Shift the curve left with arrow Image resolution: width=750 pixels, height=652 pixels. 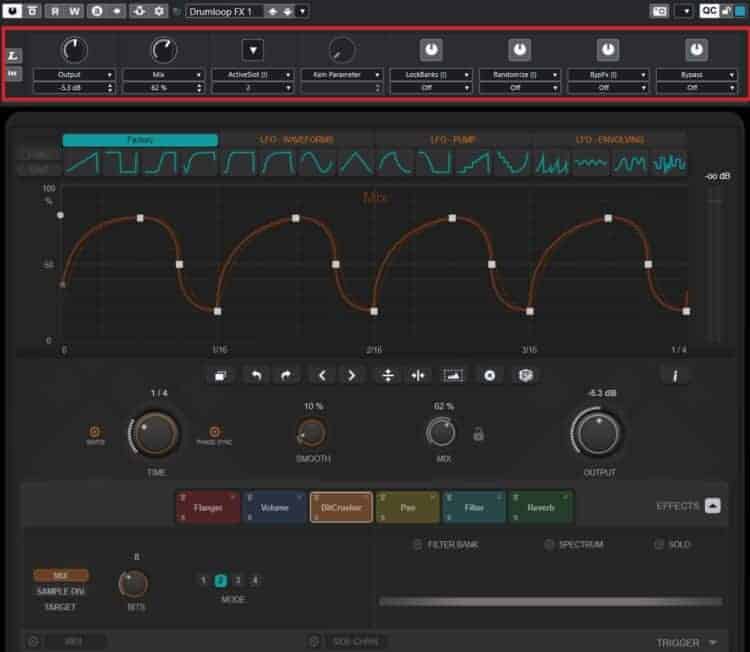click(322, 376)
